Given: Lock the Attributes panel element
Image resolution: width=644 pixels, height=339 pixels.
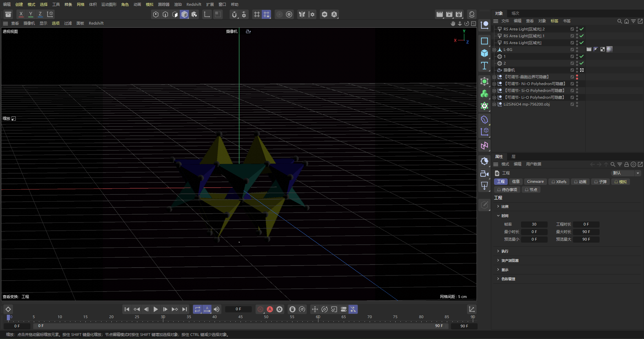Looking at the screenshot, I should [x=626, y=164].
